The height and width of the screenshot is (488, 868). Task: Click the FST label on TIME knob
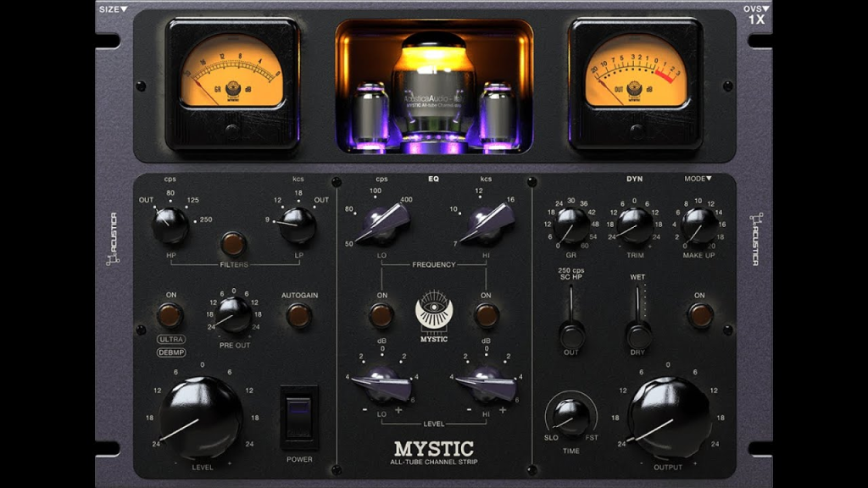click(x=592, y=438)
